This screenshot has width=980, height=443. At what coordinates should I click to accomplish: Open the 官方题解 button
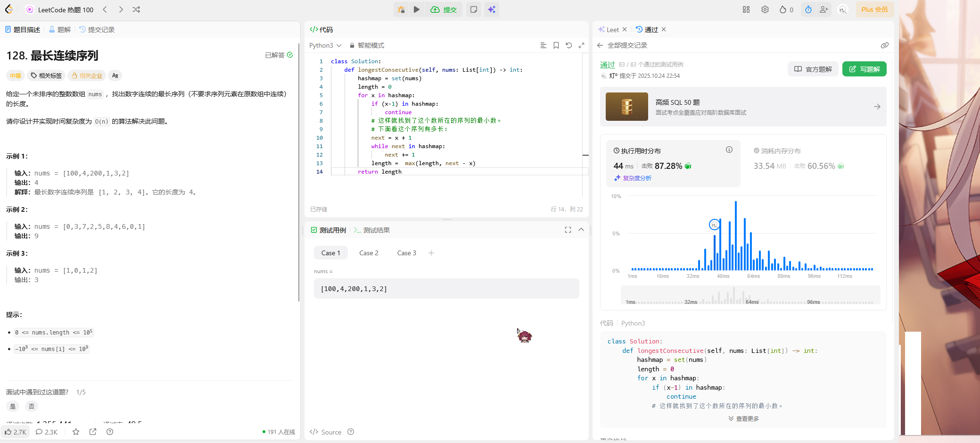click(x=813, y=69)
